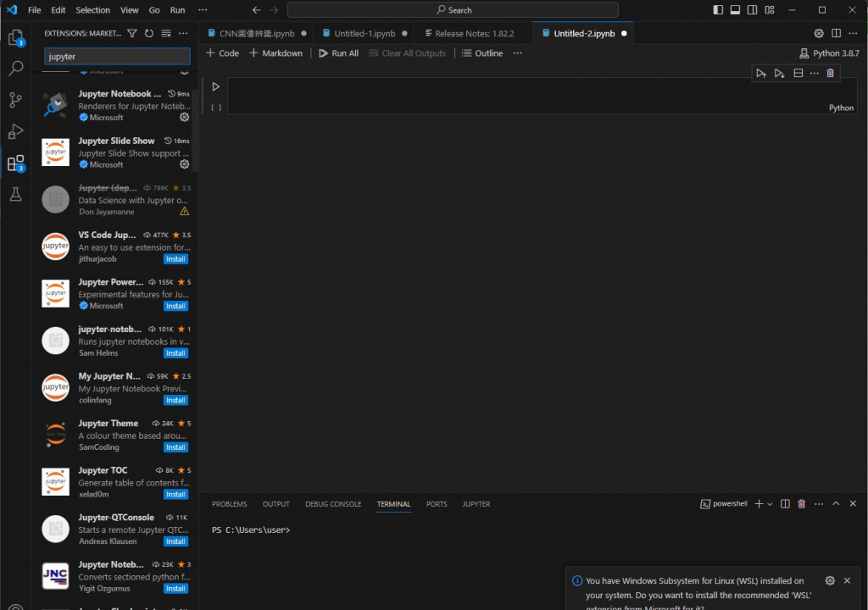Viewport: 868px width, 610px height.
Task: Split the terminal panel
Action: coord(785,504)
